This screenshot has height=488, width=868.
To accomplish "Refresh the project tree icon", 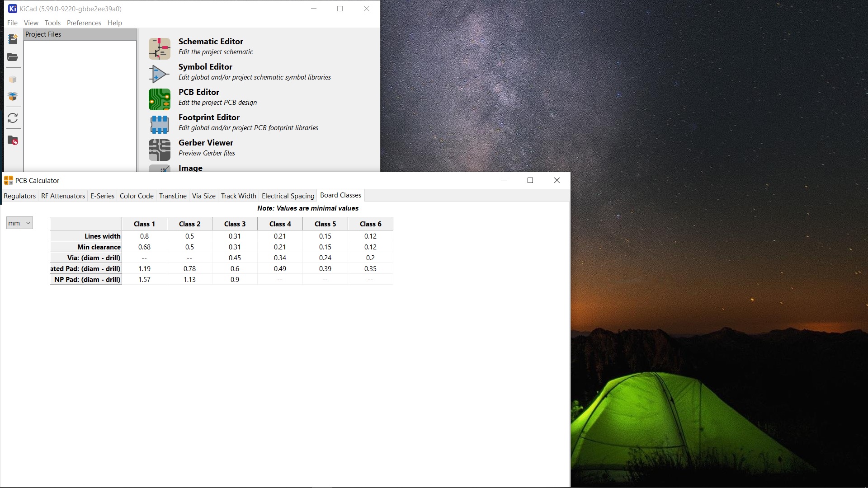I will (13, 118).
